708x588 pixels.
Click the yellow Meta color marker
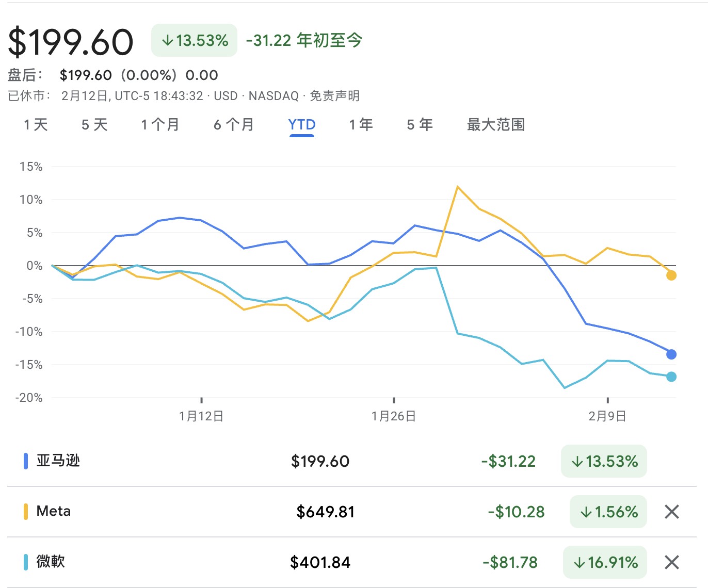tap(26, 512)
